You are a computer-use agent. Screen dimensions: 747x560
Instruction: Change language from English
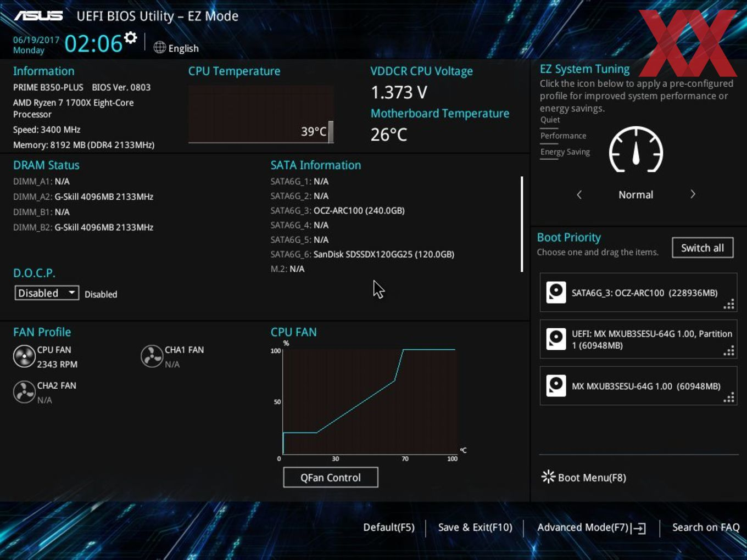pos(183,48)
